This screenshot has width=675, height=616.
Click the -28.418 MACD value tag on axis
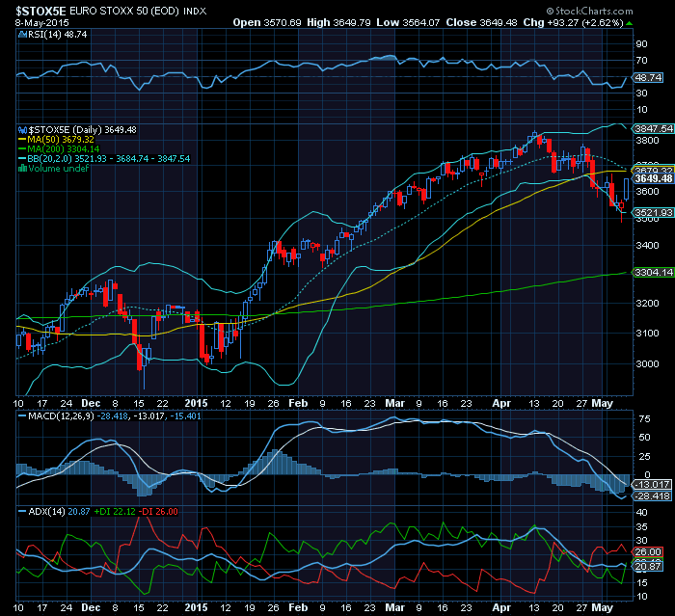(654, 496)
